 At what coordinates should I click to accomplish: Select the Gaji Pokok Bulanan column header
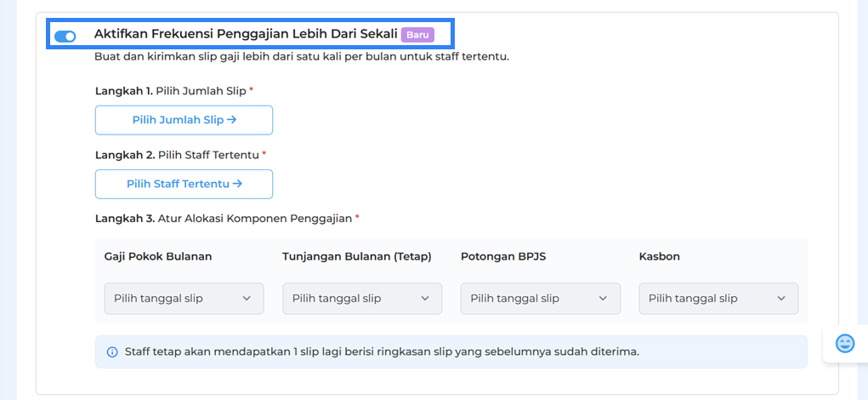tap(158, 256)
